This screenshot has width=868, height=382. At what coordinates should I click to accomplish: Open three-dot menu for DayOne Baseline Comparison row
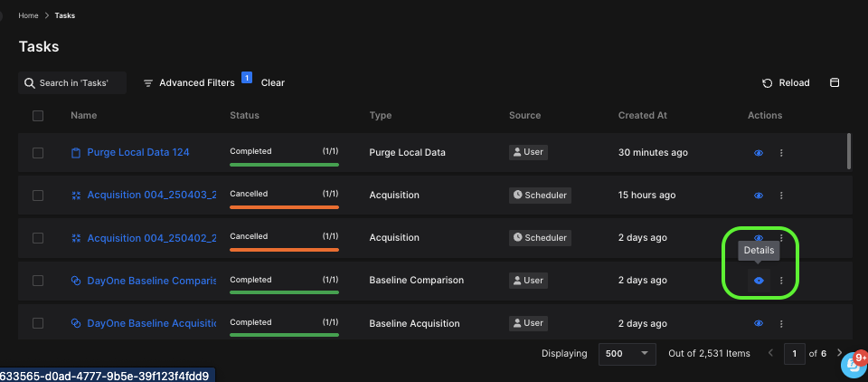click(781, 281)
